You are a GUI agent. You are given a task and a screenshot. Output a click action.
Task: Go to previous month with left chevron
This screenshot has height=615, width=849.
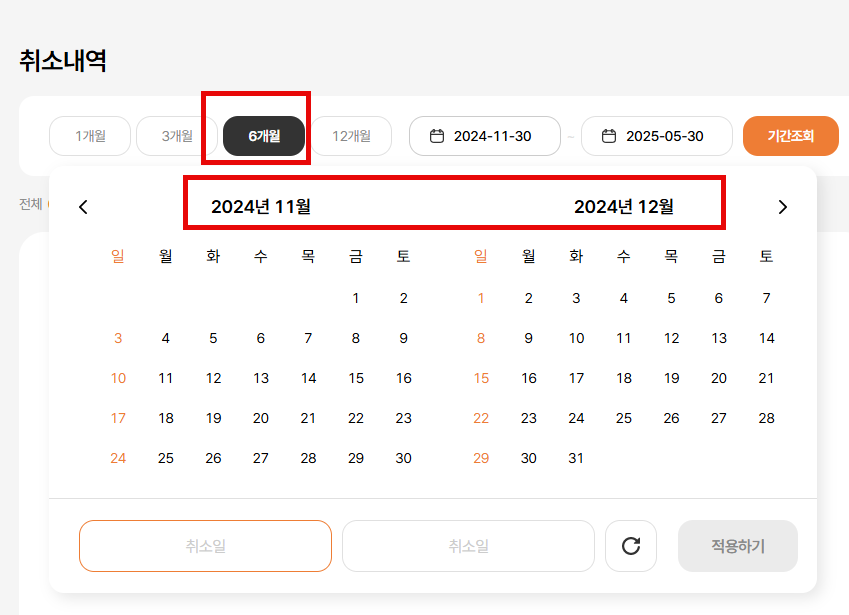coord(83,207)
